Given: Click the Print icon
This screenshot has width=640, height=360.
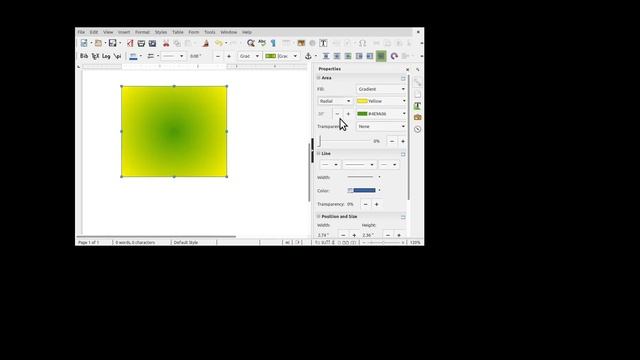Looking at the screenshot, I should coord(141,43).
